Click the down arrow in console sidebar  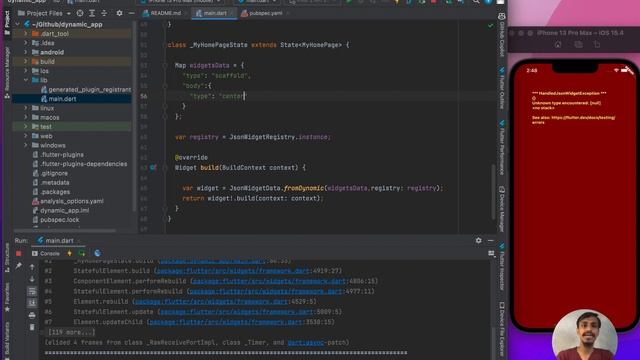(32, 279)
